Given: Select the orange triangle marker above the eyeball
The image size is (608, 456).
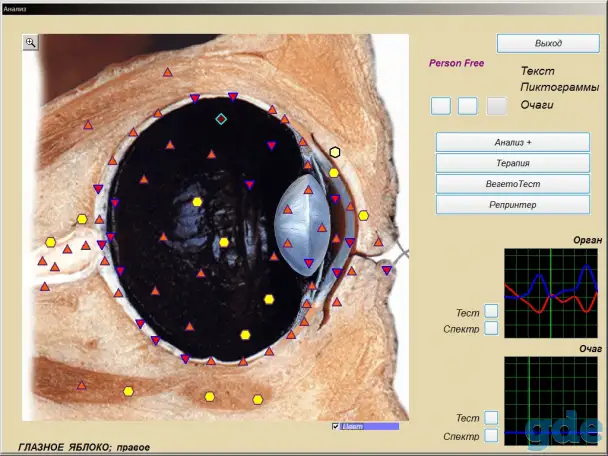Looking at the screenshot, I should pyautogui.click(x=168, y=72).
